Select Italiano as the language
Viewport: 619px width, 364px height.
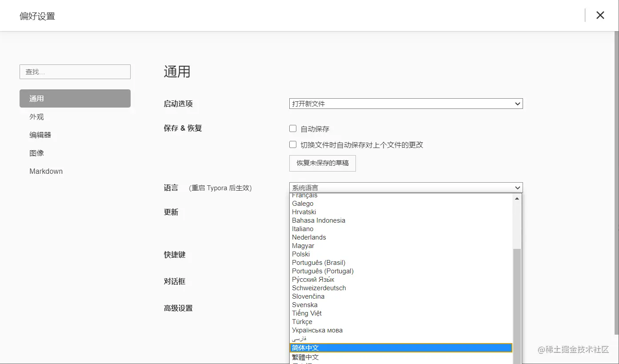tap(401, 229)
